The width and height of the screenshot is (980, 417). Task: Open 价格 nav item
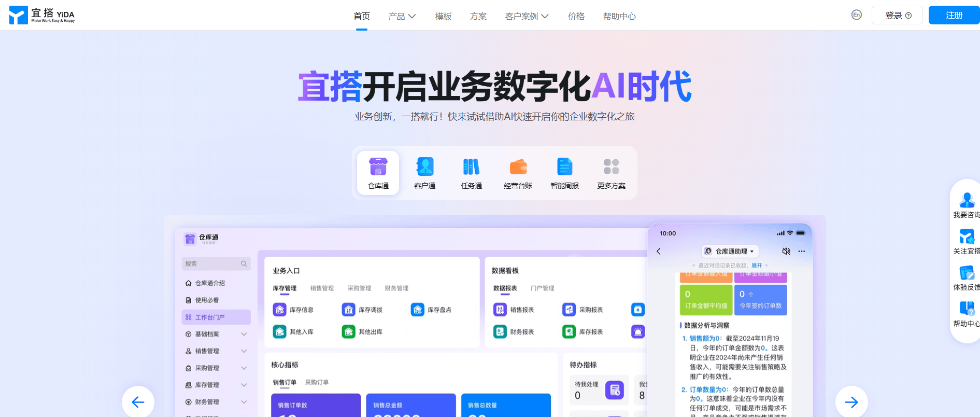coord(576,16)
